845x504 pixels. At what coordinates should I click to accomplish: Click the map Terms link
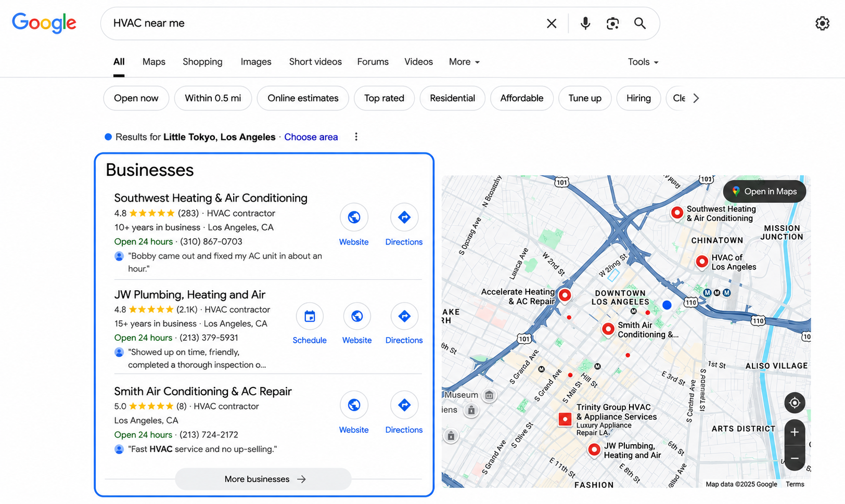[795, 484]
